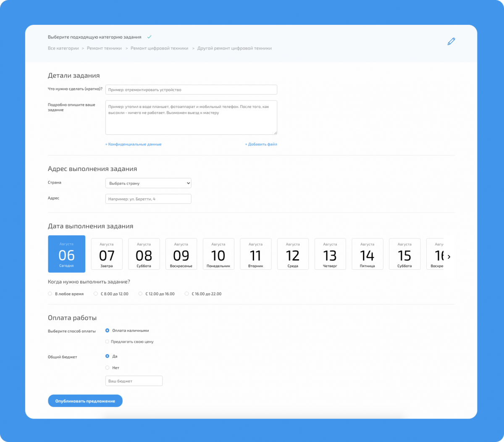Click the 'Дата выполнения задания' heading
Screen dimensions: 504x442
click(91, 226)
